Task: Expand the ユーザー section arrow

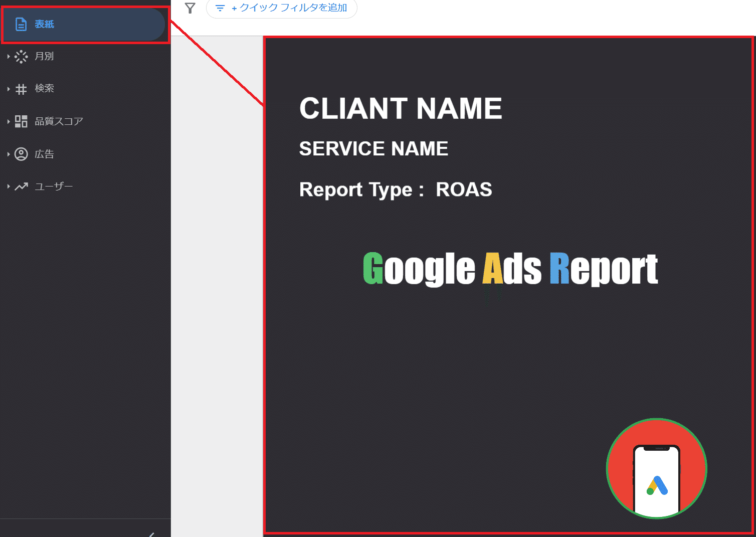Action: (9, 187)
